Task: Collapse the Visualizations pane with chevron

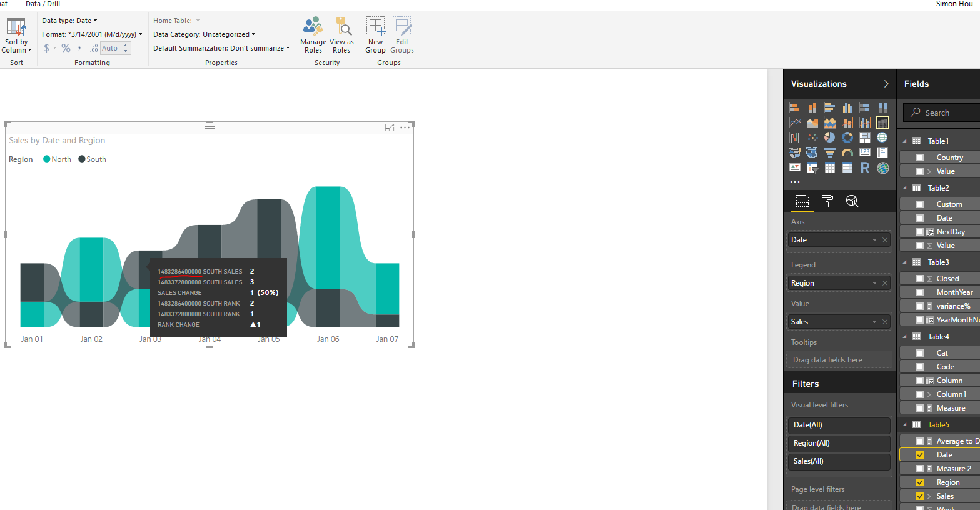Action: click(886, 84)
